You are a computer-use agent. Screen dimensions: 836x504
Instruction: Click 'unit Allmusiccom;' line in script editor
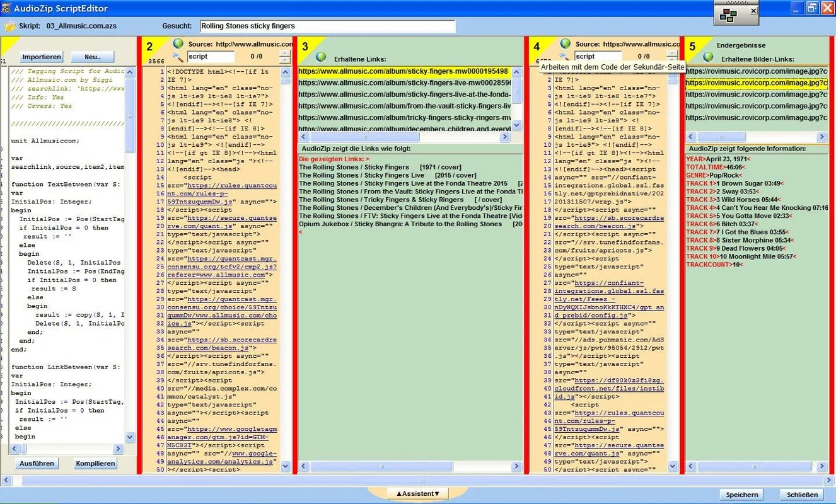point(45,140)
